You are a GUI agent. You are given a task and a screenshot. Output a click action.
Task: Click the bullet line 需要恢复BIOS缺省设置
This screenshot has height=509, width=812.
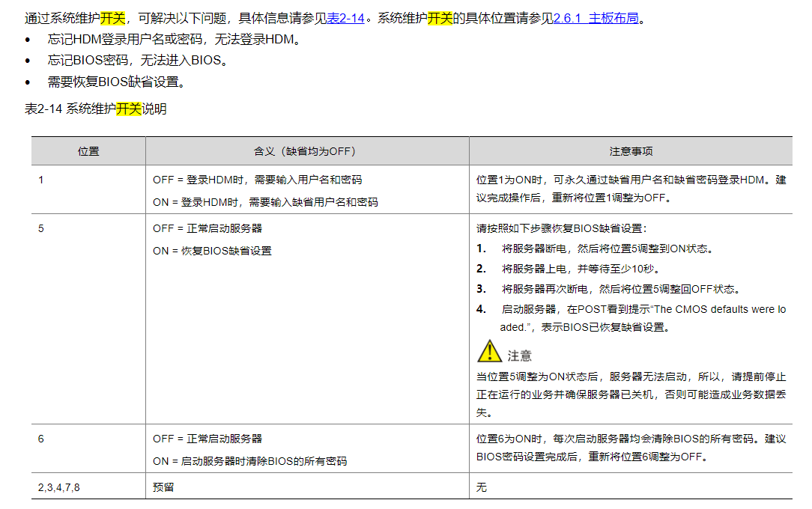117,82
